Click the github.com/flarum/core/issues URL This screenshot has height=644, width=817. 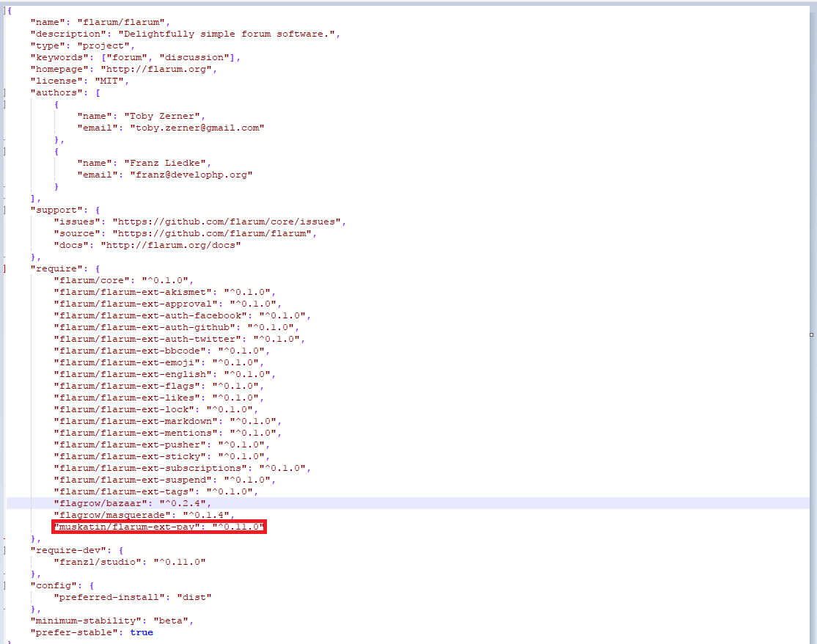[227, 222]
